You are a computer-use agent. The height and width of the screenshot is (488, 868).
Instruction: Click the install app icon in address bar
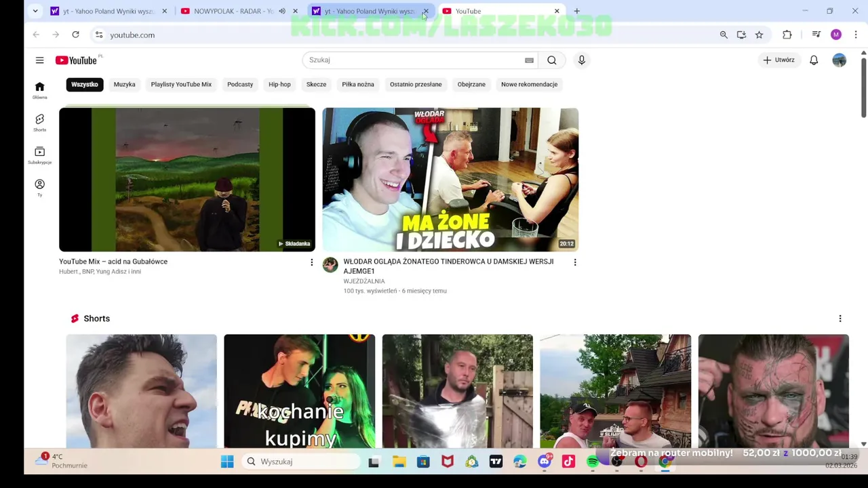click(x=741, y=35)
